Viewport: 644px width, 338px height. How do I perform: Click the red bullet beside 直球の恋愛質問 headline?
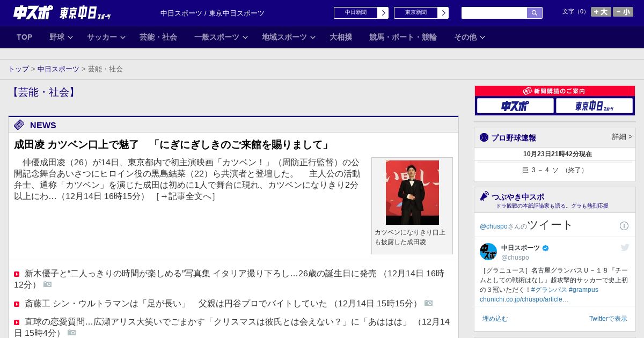click(17, 322)
